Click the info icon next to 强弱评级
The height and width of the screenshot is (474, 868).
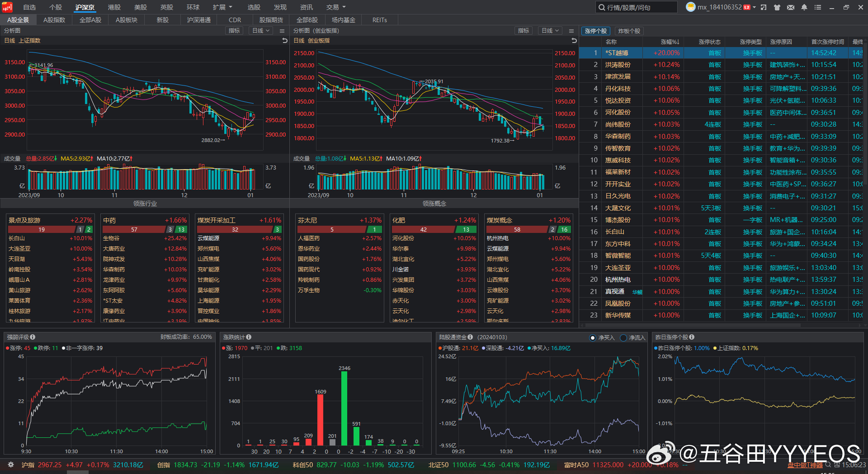click(x=33, y=337)
